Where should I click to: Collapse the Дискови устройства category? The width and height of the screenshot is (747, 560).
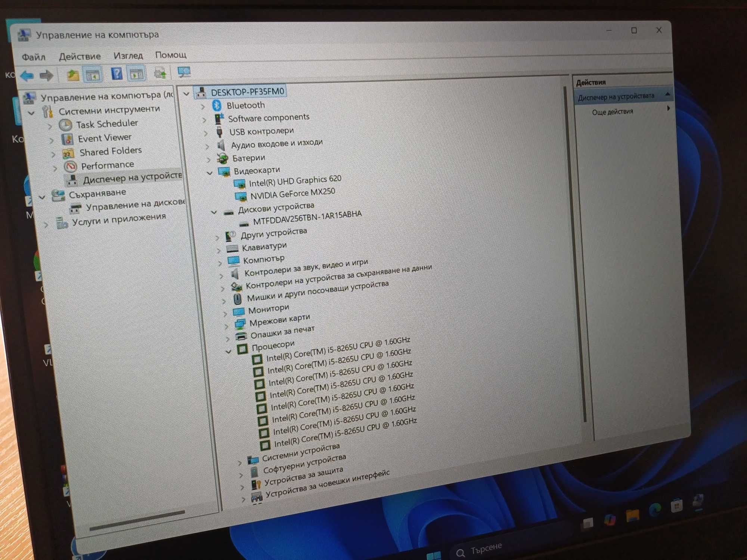click(214, 212)
